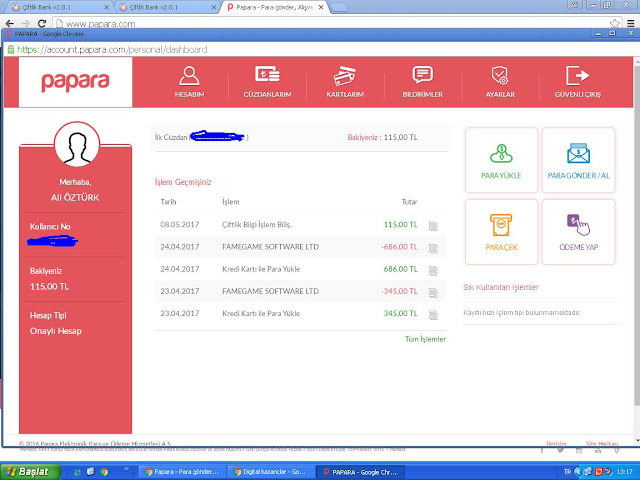Close the Papara - Para gönder tab
Viewport: 640px width, 480px height.
tap(321, 7)
